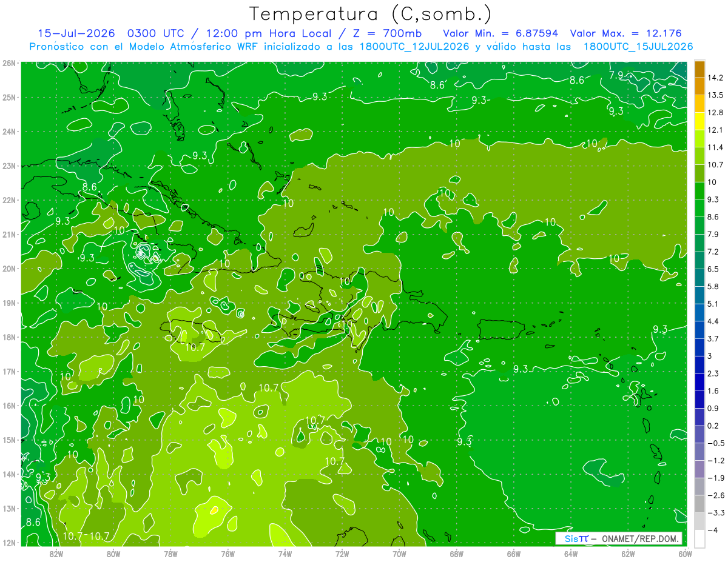
Task: Click the '60W' longitude axis label
Action: (686, 554)
